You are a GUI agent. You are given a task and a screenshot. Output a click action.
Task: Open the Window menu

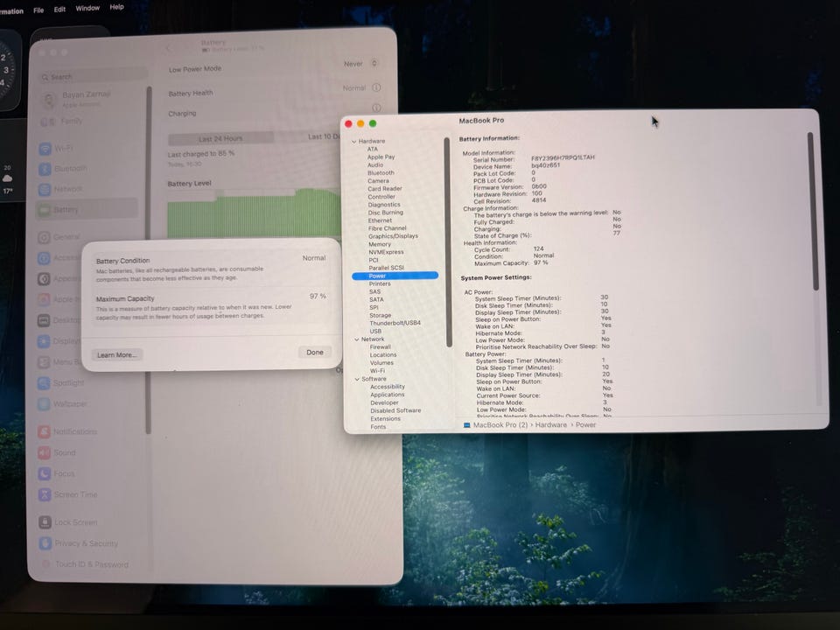coord(87,8)
